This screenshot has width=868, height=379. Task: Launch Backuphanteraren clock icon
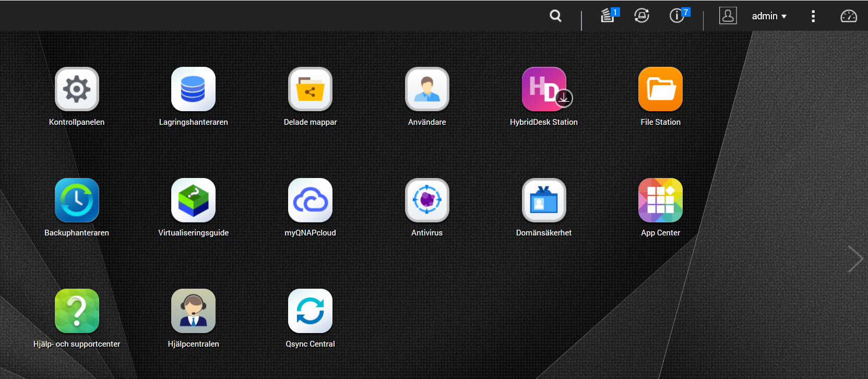(77, 200)
